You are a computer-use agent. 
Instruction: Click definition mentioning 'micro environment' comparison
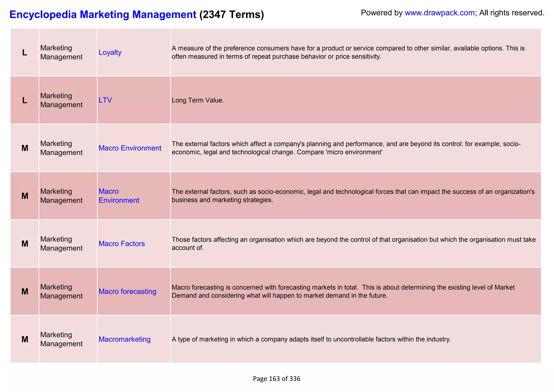(x=346, y=148)
